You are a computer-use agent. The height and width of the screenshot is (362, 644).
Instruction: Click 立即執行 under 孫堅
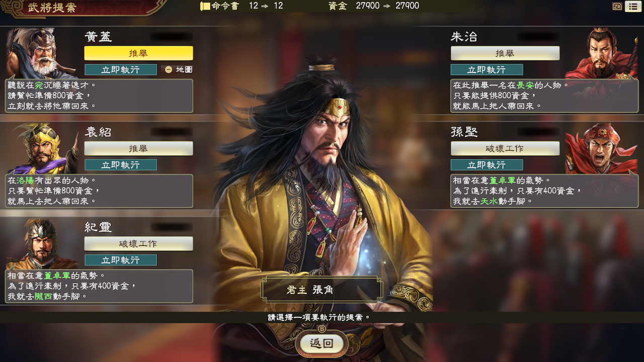[487, 165]
